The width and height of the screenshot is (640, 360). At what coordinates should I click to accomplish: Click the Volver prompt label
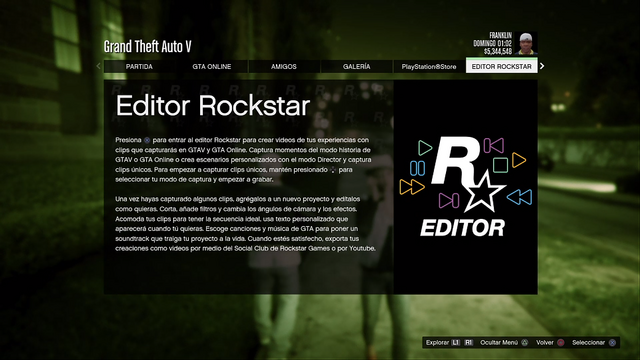(x=545, y=342)
